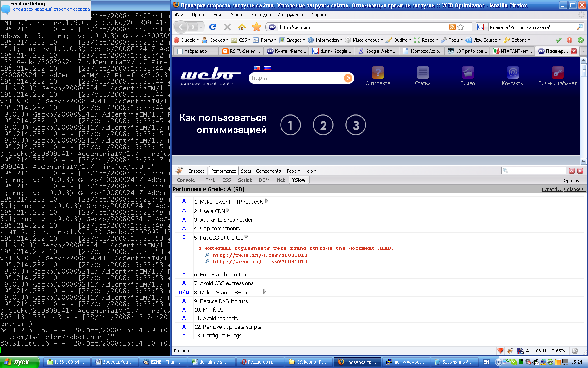Open the d.css stylesheet link

pyautogui.click(x=260, y=255)
